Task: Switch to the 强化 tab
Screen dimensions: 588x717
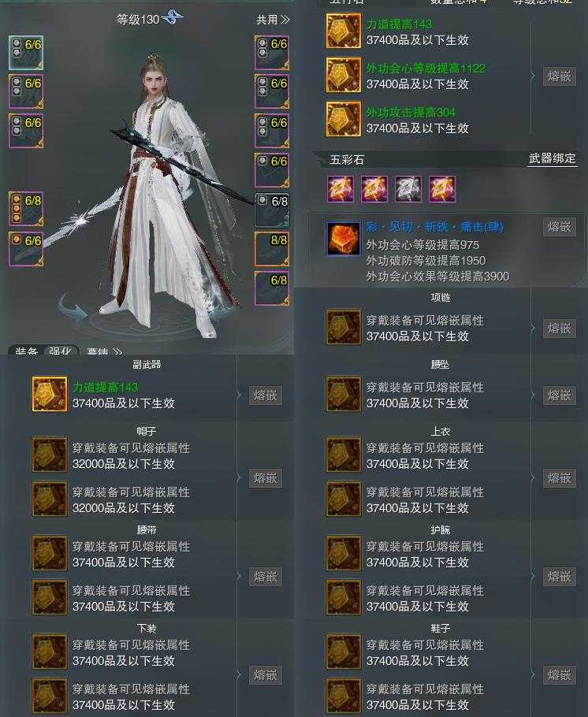Action: (61, 351)
